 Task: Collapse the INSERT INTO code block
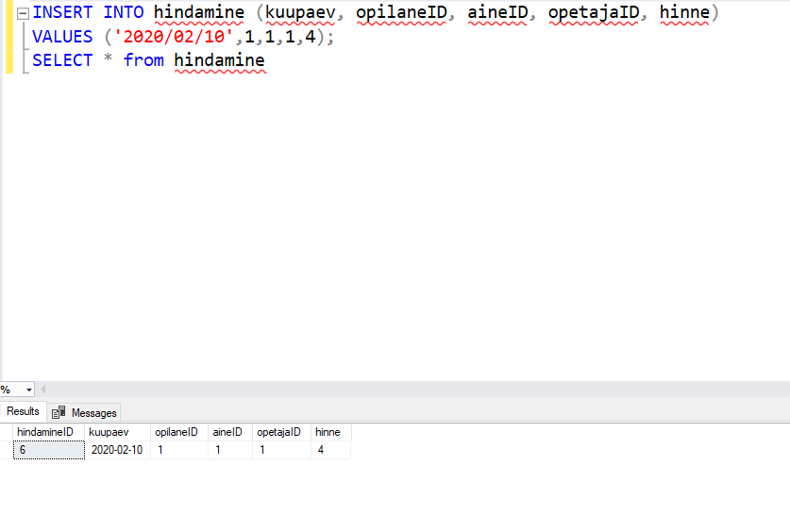(x=23, y=13)
